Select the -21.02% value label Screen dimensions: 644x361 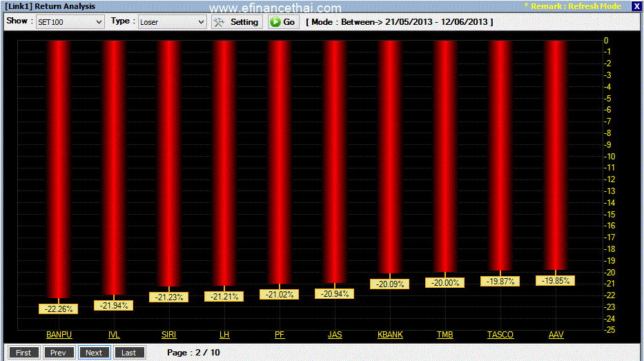point(280,295)
